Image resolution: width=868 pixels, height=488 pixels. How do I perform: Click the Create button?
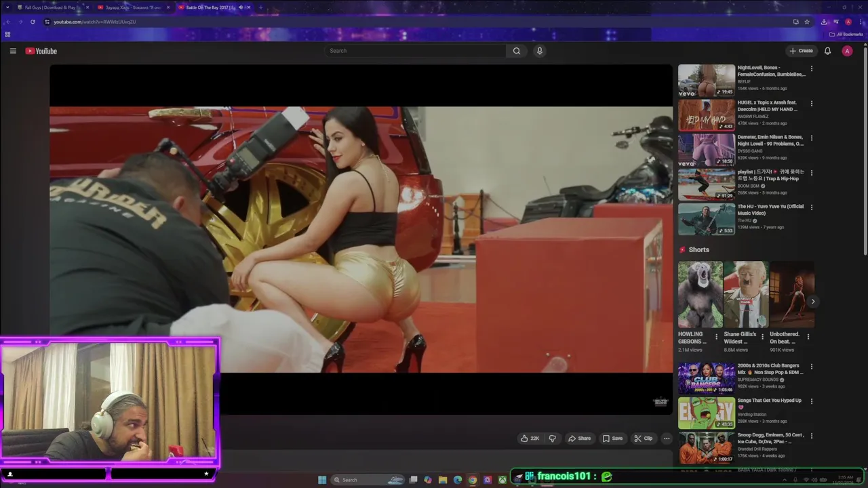801,51
